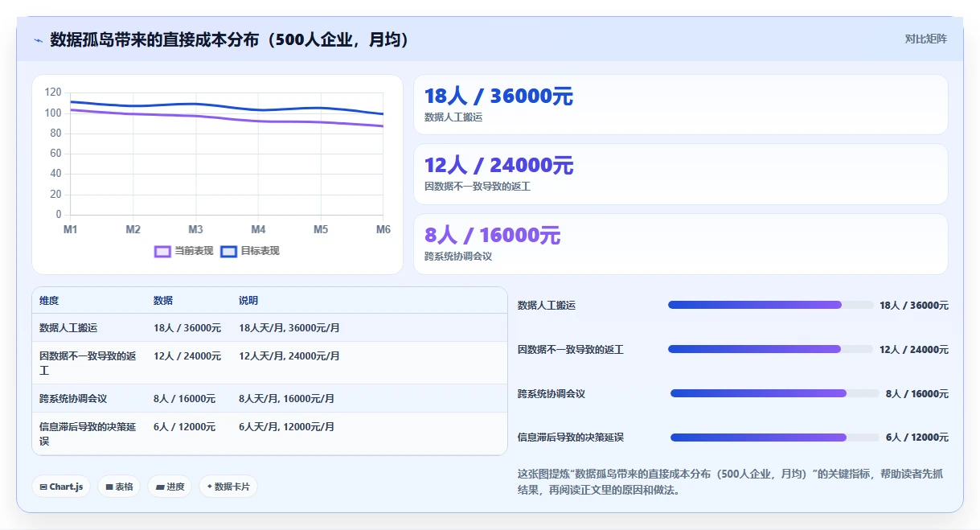Viewport: 980px width, 530px height.
Task: Click the 表格 tag chip
Action: pos(119,487)
